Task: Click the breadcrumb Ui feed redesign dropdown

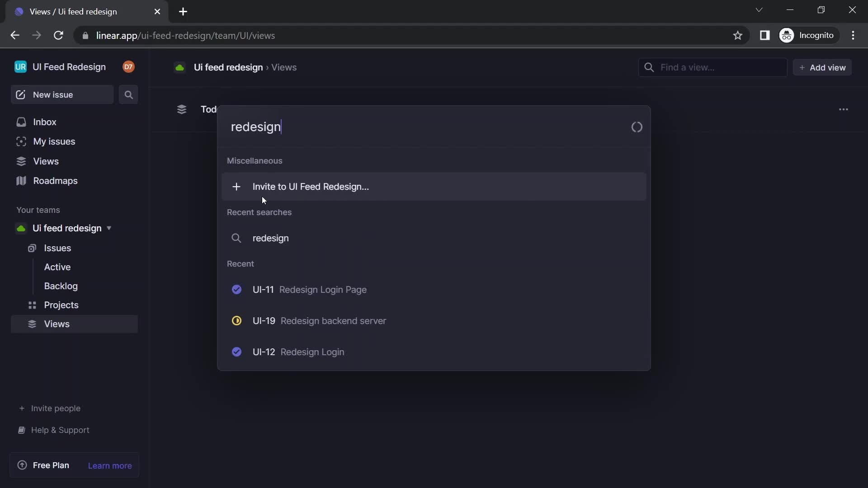Action: coord(228,67)
